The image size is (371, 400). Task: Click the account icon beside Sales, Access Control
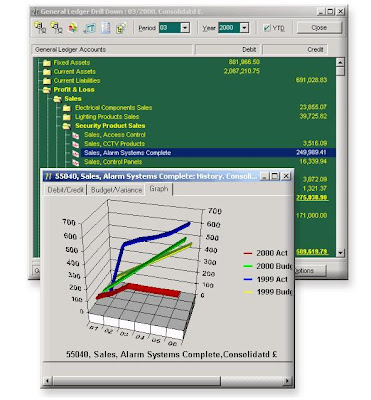pos(76,135)
